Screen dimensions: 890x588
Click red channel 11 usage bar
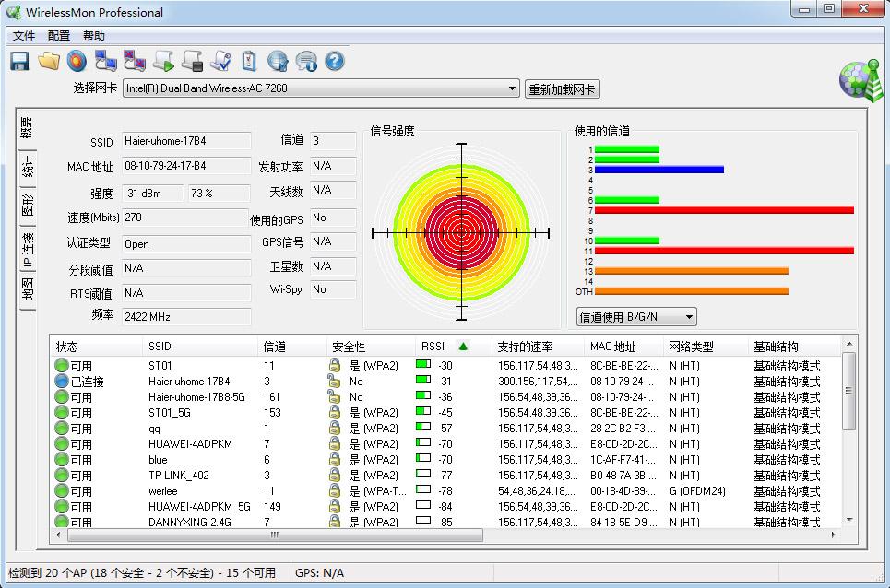[x=724, y=251]
